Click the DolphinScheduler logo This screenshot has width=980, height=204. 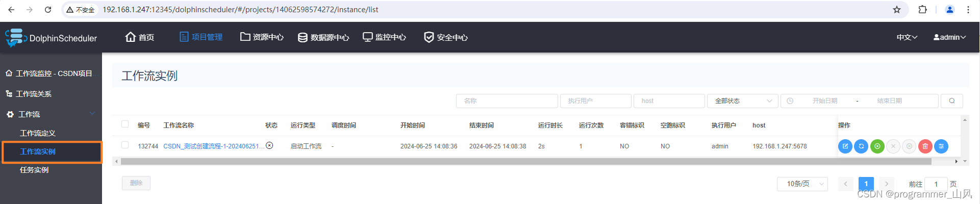51,38
